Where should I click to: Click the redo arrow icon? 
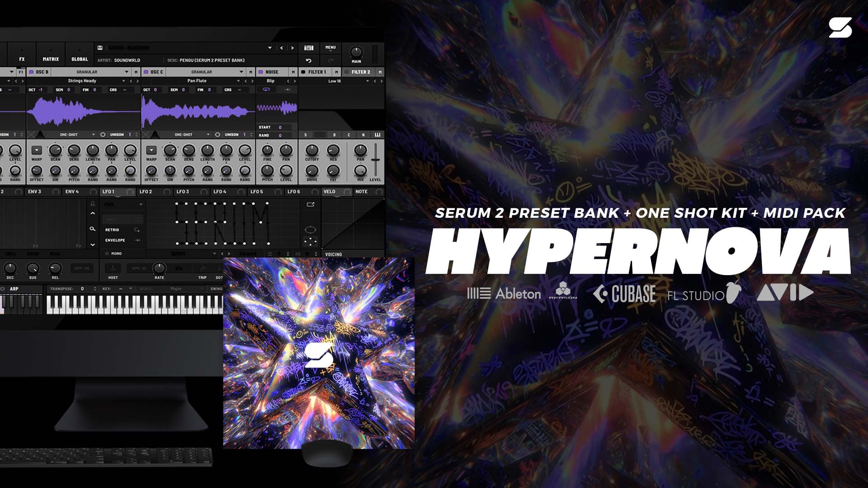331,61
